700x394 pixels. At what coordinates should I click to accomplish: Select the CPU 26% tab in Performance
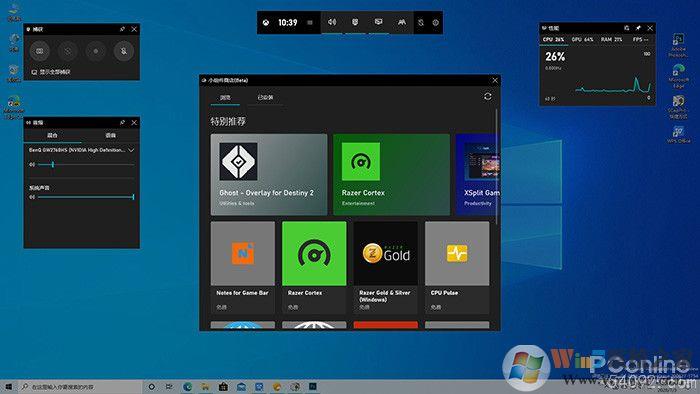(554, 40)
